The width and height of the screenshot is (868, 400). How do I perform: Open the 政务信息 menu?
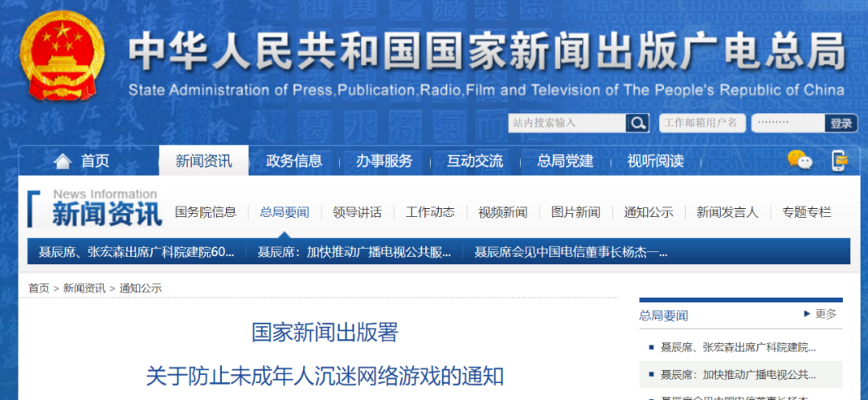point(294,161)
